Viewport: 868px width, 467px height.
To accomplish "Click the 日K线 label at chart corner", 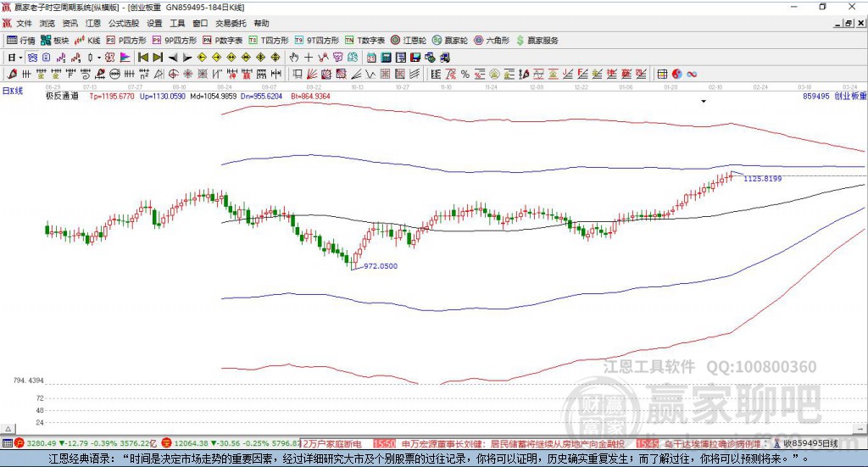I will [x=13, y=90].
